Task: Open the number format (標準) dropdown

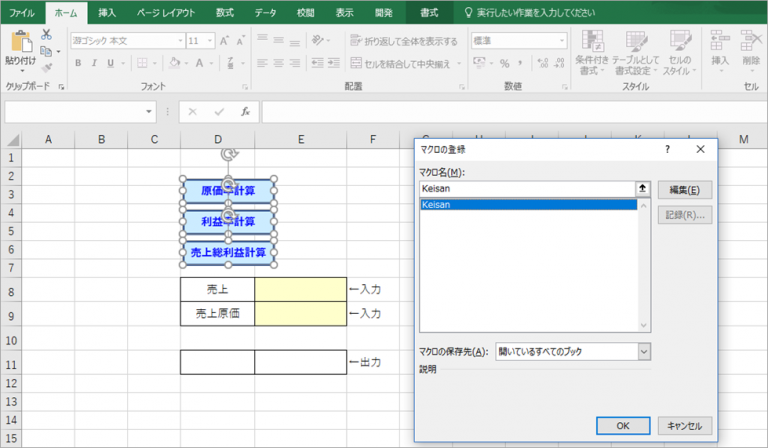Action: [559, 41]
